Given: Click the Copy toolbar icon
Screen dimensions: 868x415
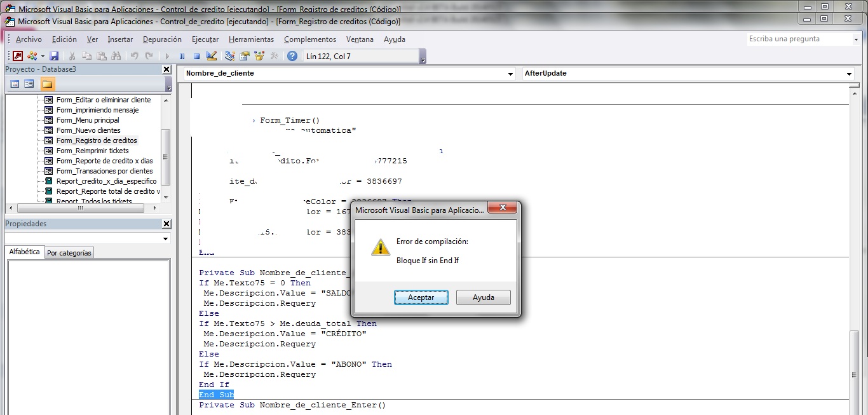Looking at the screenshot, I should (x=87, y=56).
